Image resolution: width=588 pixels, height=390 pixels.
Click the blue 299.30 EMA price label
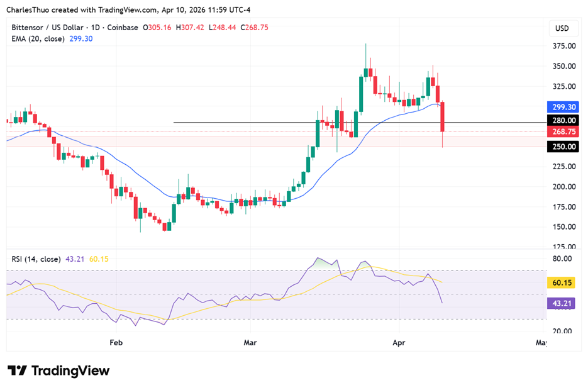pyautogui.click(x=563, y=107)
